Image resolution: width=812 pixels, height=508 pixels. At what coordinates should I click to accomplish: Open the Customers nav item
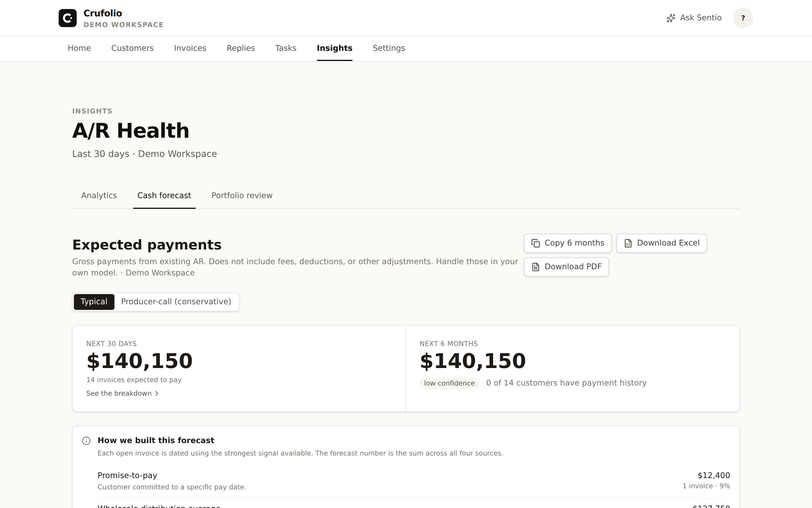click(133, 48)
